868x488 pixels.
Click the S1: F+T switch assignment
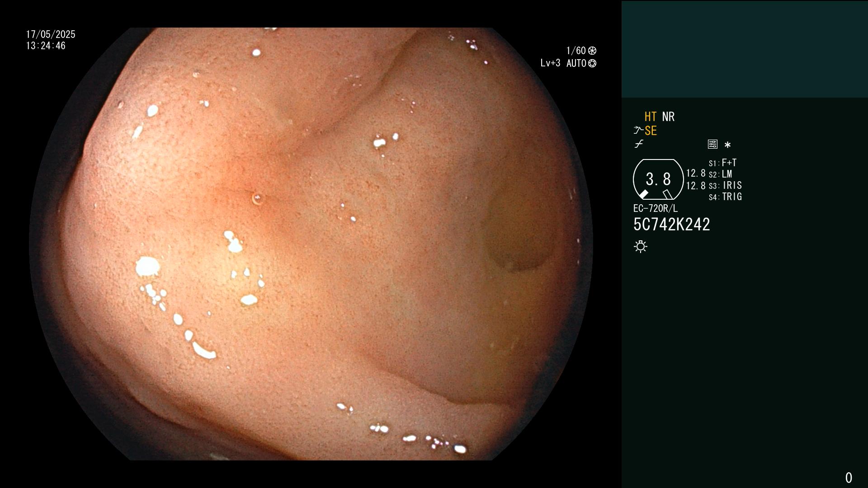[722, 163]
